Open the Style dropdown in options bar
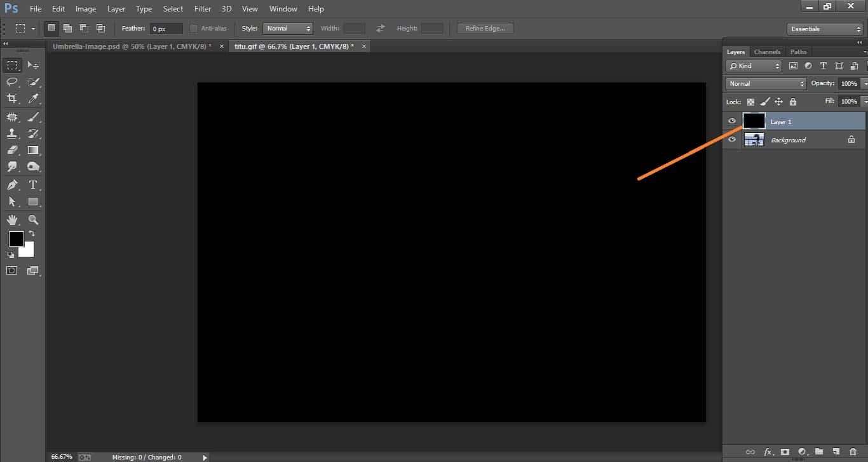The height and width of the screenshot is (462, 868). tap(287, 28)
